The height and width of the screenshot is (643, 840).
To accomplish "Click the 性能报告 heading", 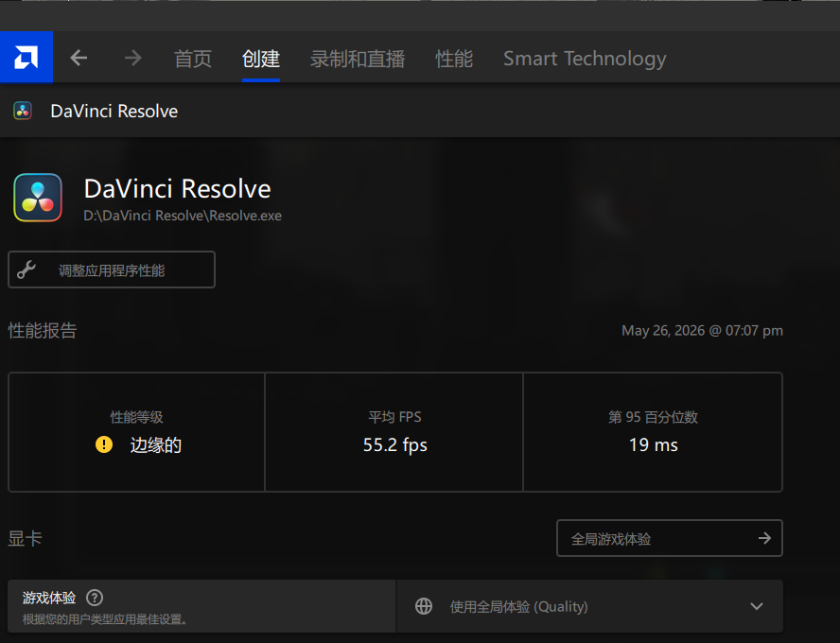I will click(43, 330).
